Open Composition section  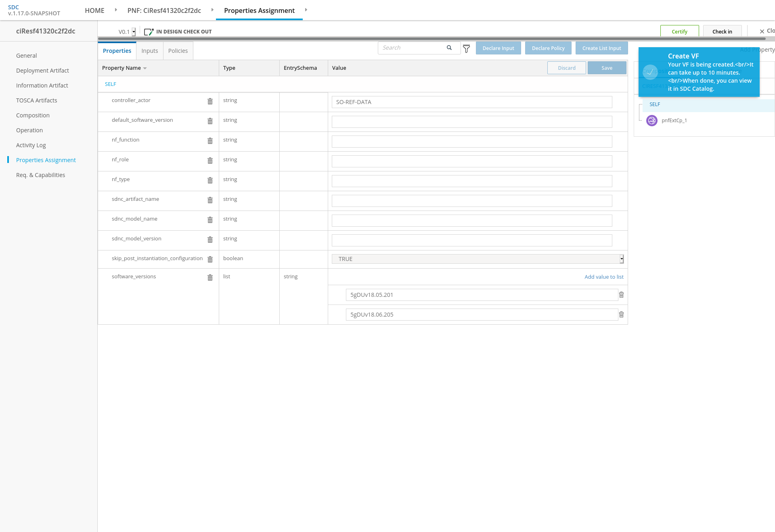(33, 115)
